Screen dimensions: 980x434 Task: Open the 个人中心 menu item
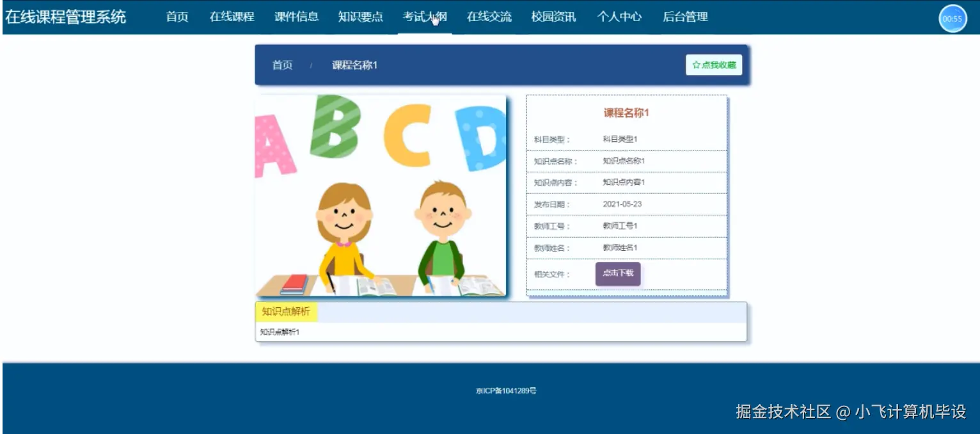(x=619, y=17)
